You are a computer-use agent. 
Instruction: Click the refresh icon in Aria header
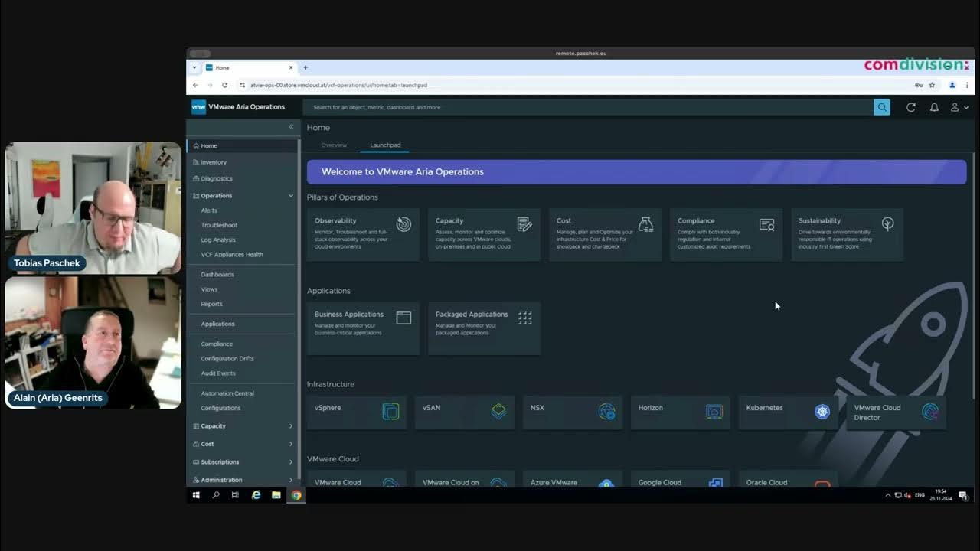click(911, 107)
